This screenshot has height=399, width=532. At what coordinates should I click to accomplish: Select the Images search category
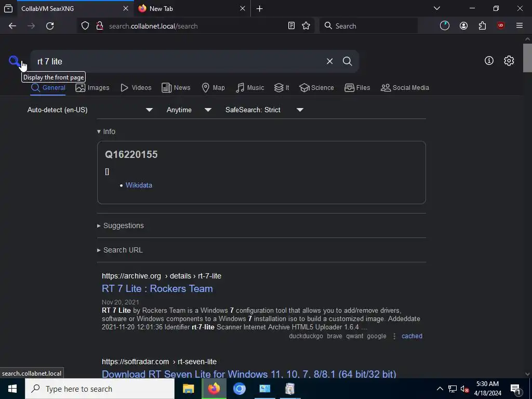(x=92, y=88)
